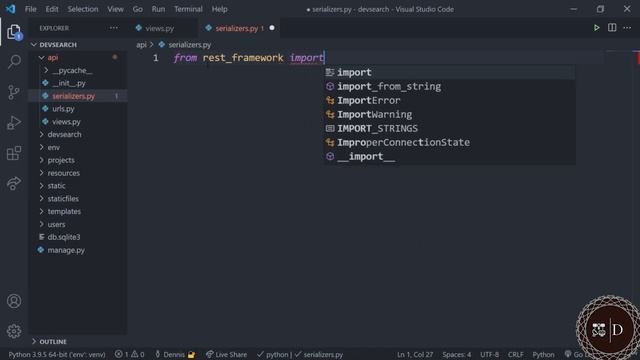This screenshot has height=360, width=640.
Task: Click Ln 1, Col 27 position
Action: pyautogui.click(x=415, y=354)
